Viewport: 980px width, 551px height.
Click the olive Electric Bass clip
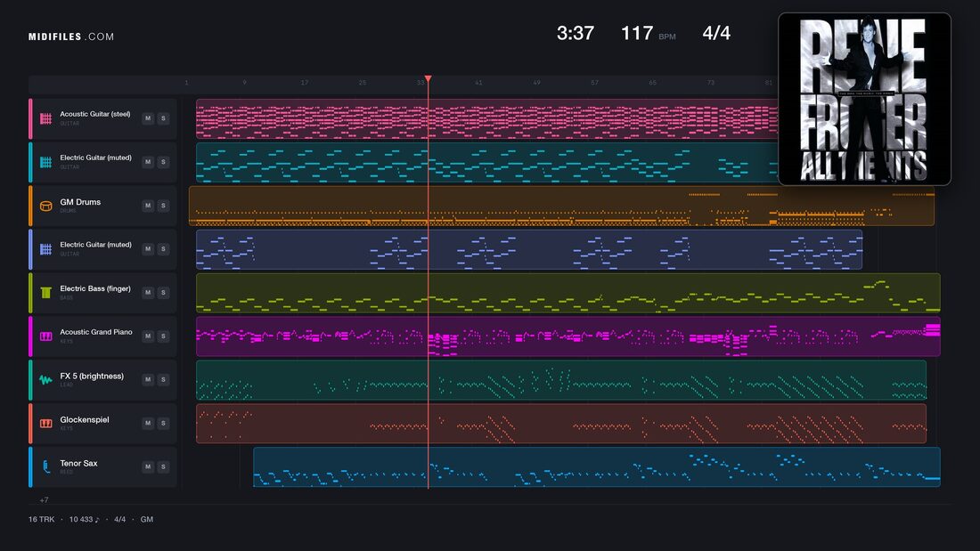(568, 292)
